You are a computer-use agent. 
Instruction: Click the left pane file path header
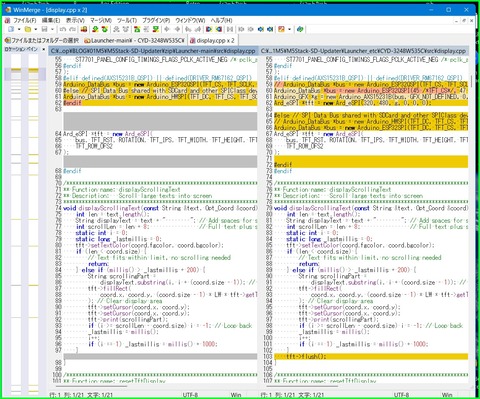[153, 51]
